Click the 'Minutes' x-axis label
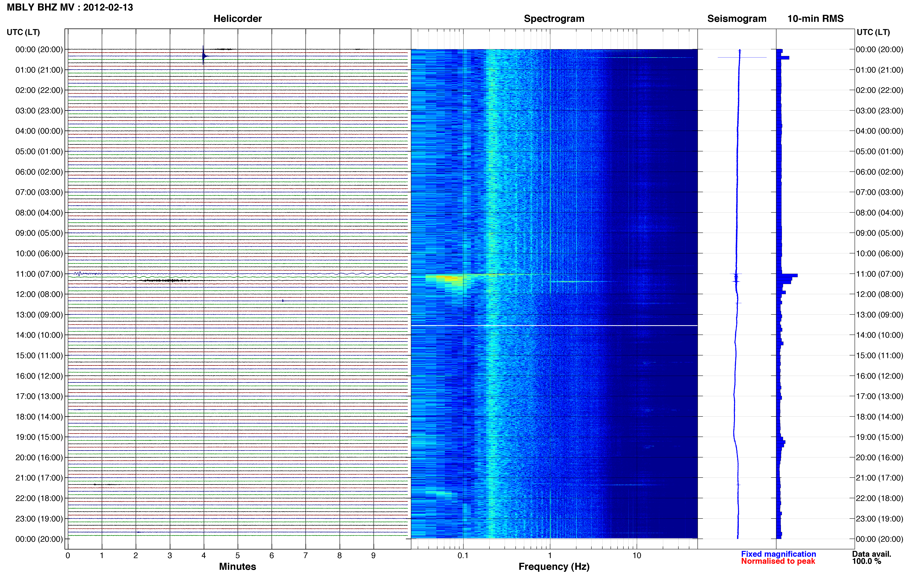Viewport: 924px width, 578px height. [x=237, y=566]
